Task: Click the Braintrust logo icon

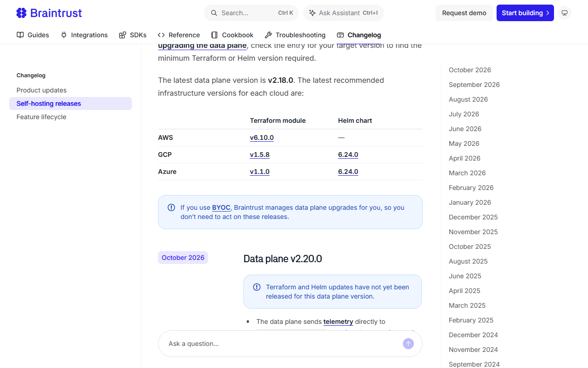Action: coord(22,13)
